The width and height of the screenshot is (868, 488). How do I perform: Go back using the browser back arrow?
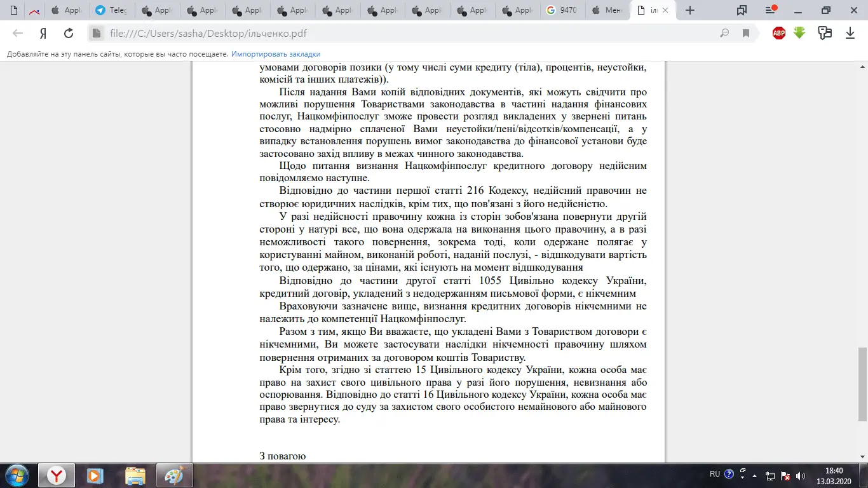tap(18, 34)
